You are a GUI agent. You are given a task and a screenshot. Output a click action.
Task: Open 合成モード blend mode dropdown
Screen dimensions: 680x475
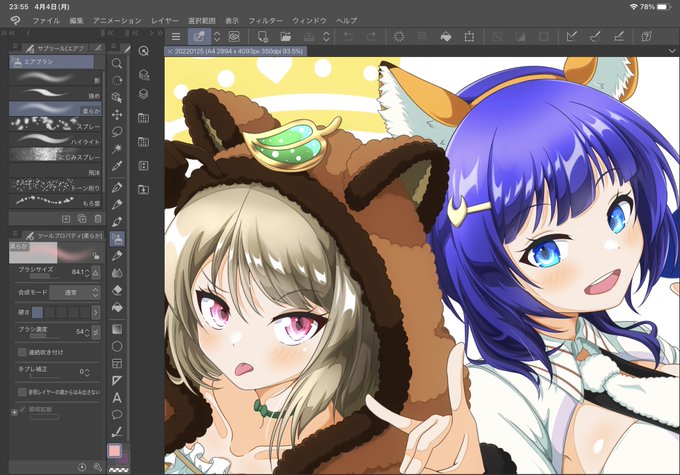pos(75,292)
